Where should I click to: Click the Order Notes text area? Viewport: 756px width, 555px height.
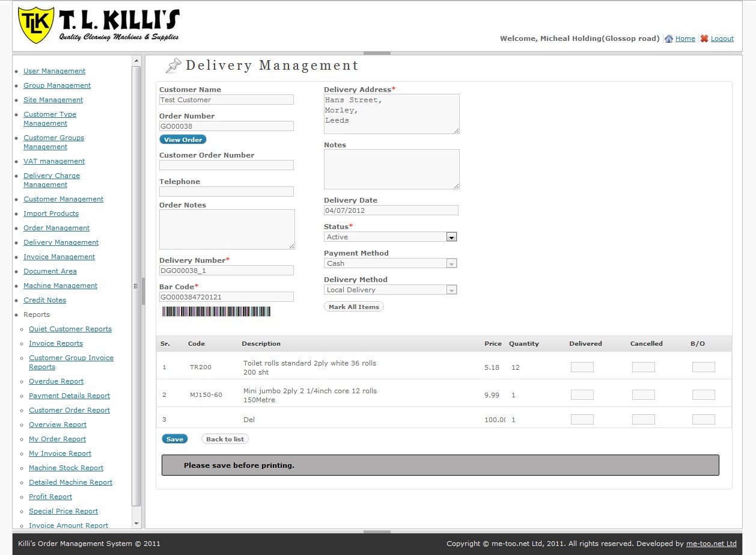pyautogui.click(x=227, y=229)
